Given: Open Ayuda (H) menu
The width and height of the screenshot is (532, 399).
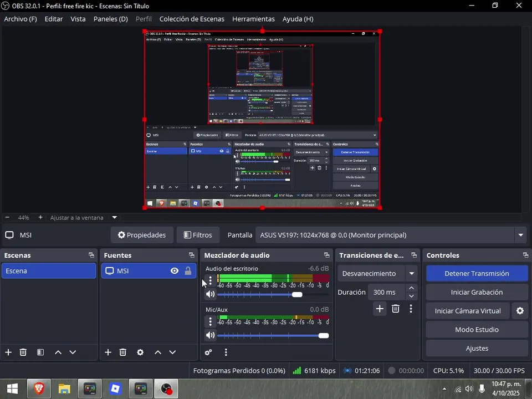Looking at the screenshot, I should (x=298, y=19).
